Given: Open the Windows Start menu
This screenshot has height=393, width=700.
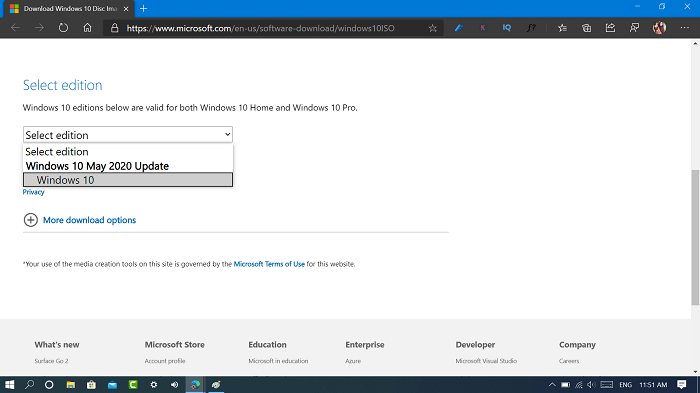Looking at the screenshot, I should [9, 385].
